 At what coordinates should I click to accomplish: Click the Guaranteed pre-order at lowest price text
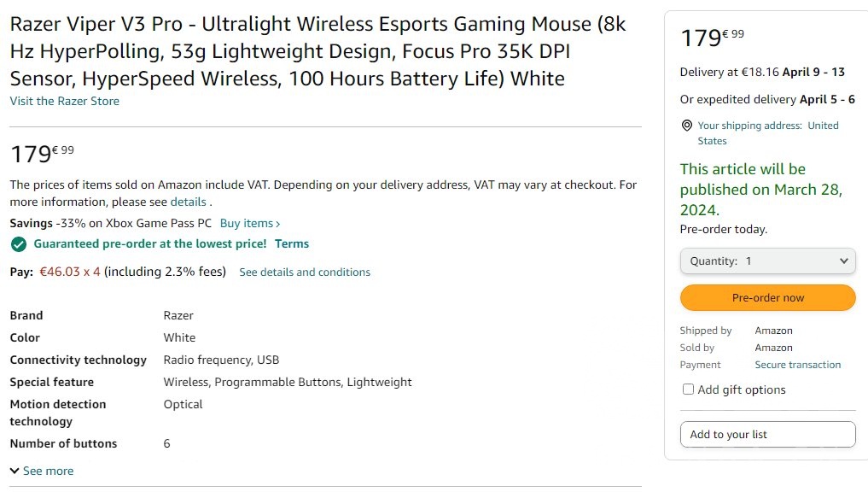click(149, 244)
